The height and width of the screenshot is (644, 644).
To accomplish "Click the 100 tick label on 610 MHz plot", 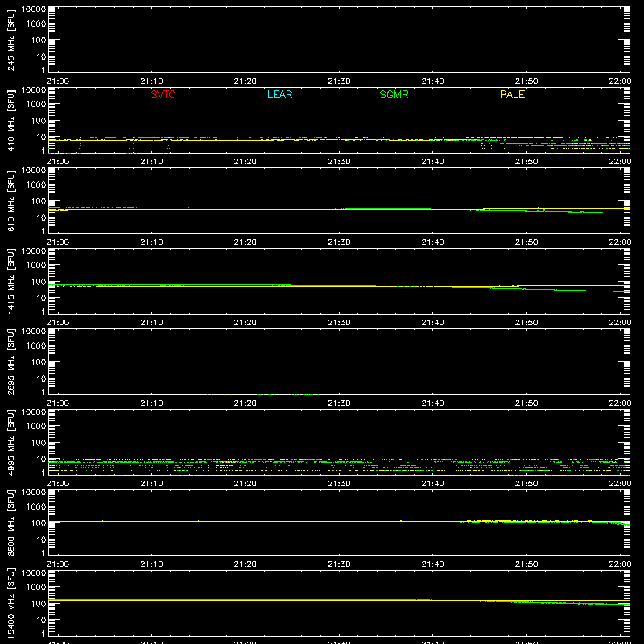I will click(x=39, y=201).
